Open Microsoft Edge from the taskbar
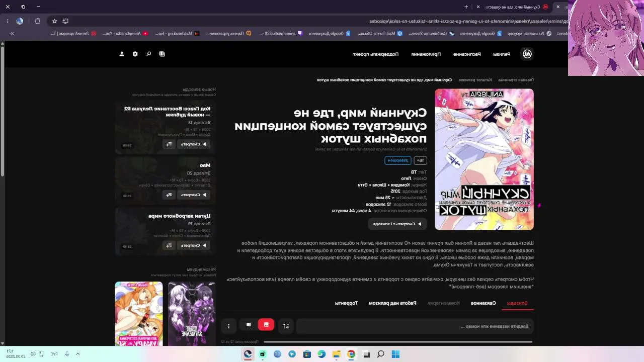Image resolution: width=644 pixels, height=362 pixels. (x=321, y=354)
